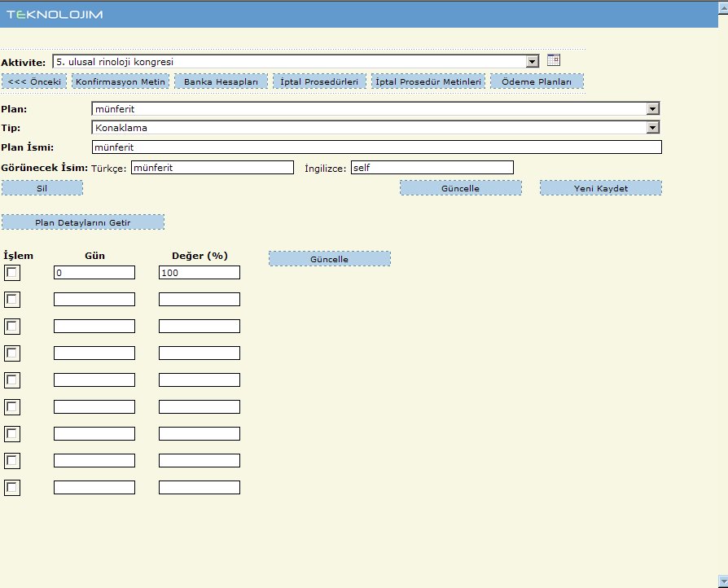Go to the <<< Önceki tab

34,81
